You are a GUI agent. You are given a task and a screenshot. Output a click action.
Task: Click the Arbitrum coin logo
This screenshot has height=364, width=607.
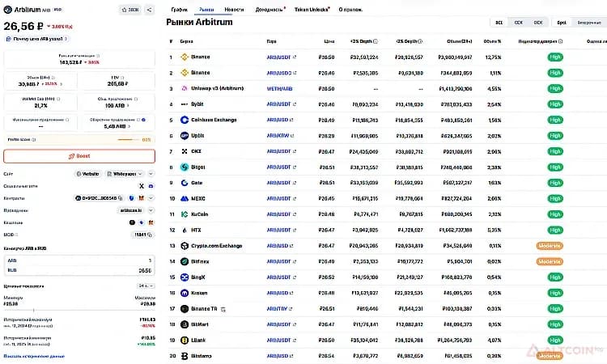8,10
